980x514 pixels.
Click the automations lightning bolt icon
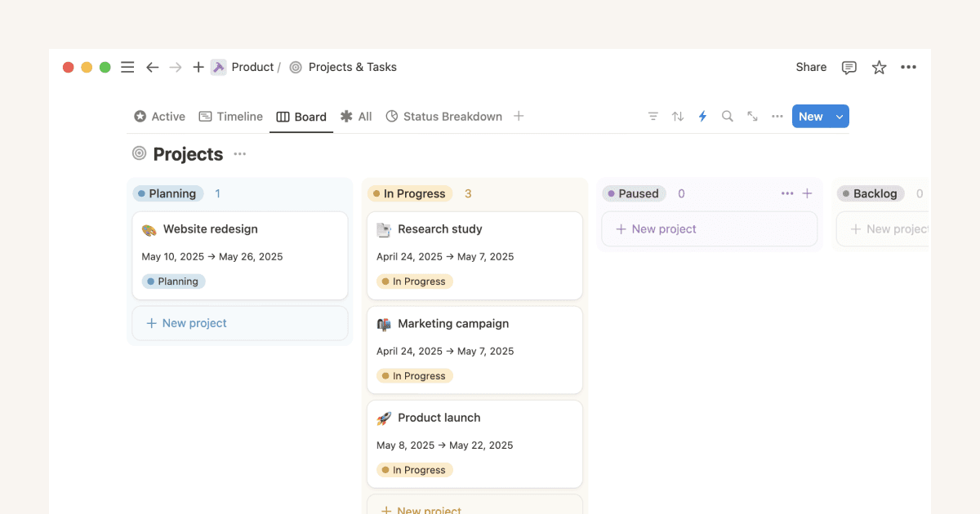[702, 116]
